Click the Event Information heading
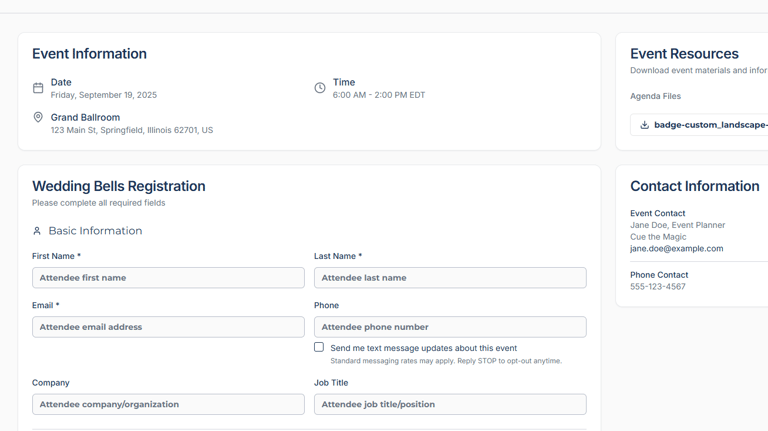This screenshot has width=768, height=431. (89, 54)
